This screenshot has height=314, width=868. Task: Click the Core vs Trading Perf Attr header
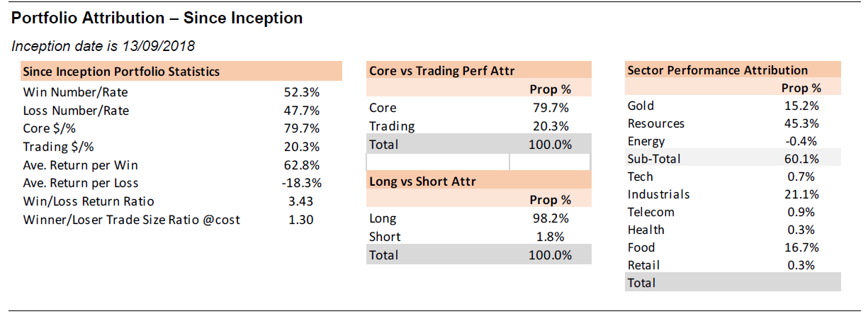[441, 71]
